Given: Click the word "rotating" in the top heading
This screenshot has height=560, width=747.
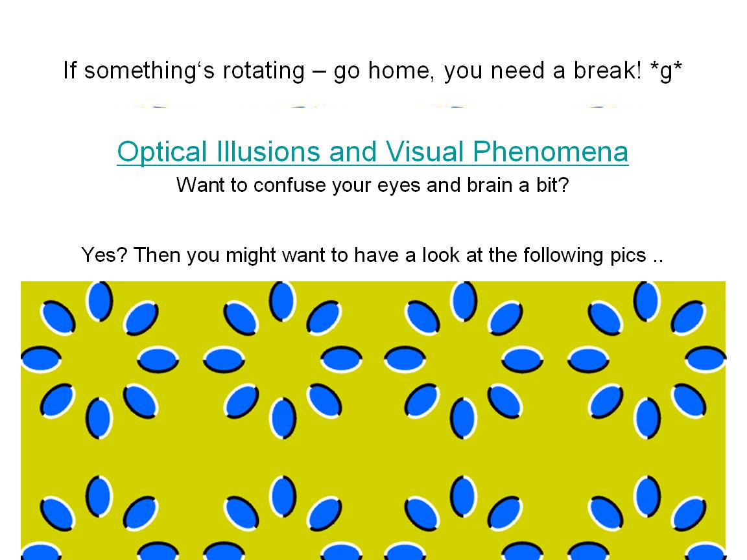Looking at the screenshot, I should tap(263, 70).
